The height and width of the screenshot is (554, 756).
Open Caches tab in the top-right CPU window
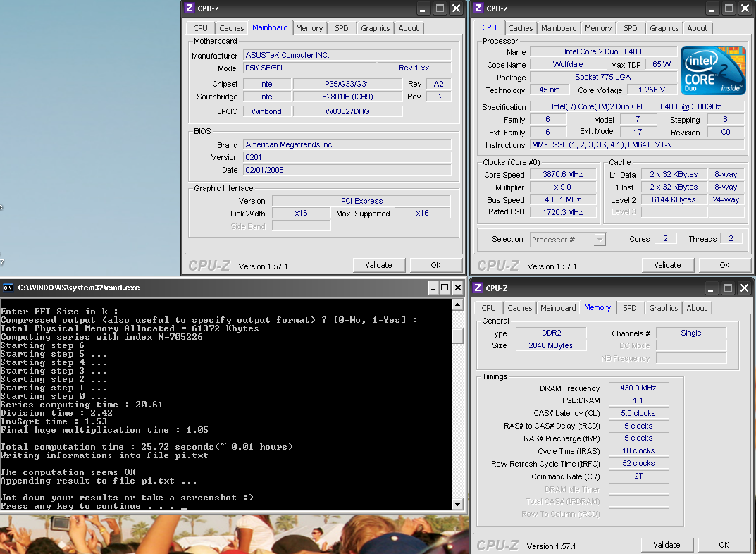(520, 28)
